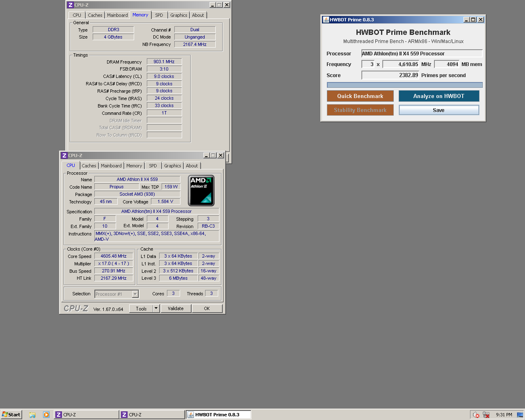This screenshot has height=420, width=525.
Task: Click the FSB:DRAM ratio value 3:10
Action: [164, 69]
